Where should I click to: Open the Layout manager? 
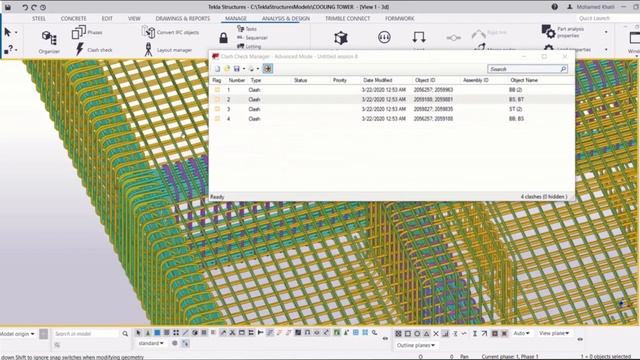coord(168,49)
